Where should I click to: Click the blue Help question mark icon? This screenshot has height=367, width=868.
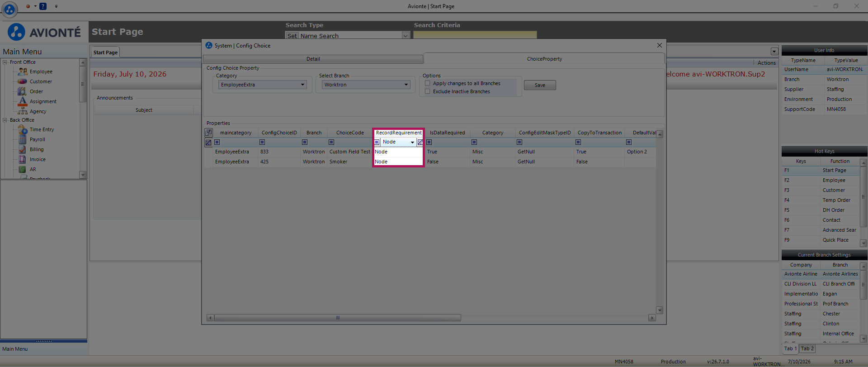point(43,6)
